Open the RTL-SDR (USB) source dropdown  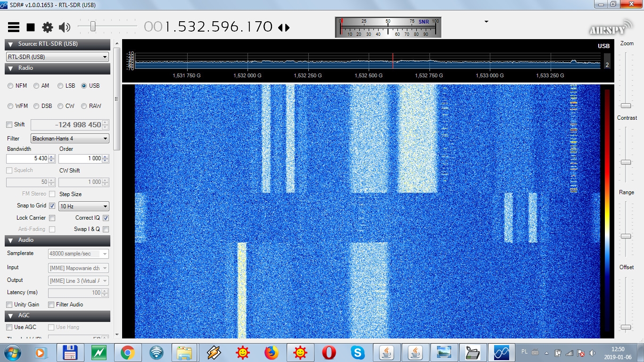(x=58, y=57)
